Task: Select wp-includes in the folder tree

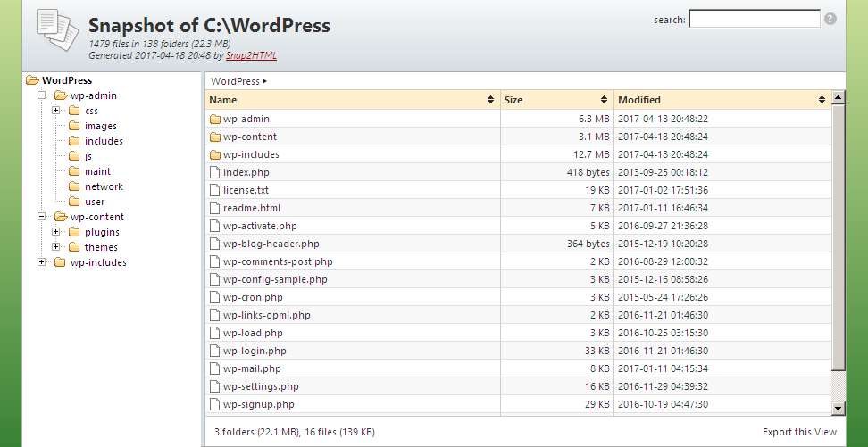Action: click(98, 262)
